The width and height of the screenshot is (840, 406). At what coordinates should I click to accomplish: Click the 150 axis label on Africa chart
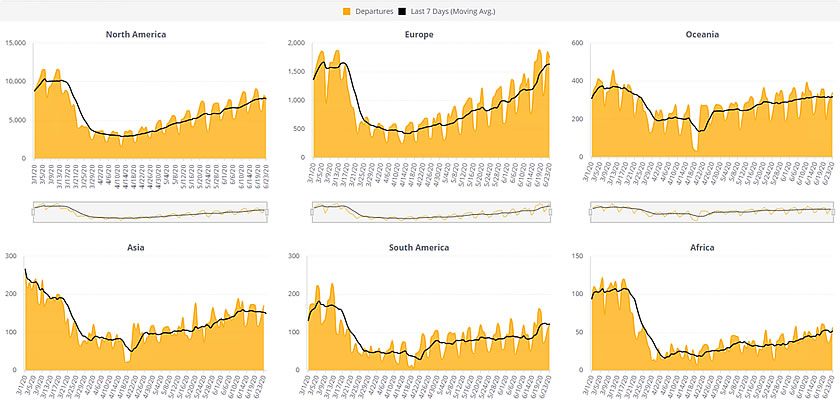(578, 256)
